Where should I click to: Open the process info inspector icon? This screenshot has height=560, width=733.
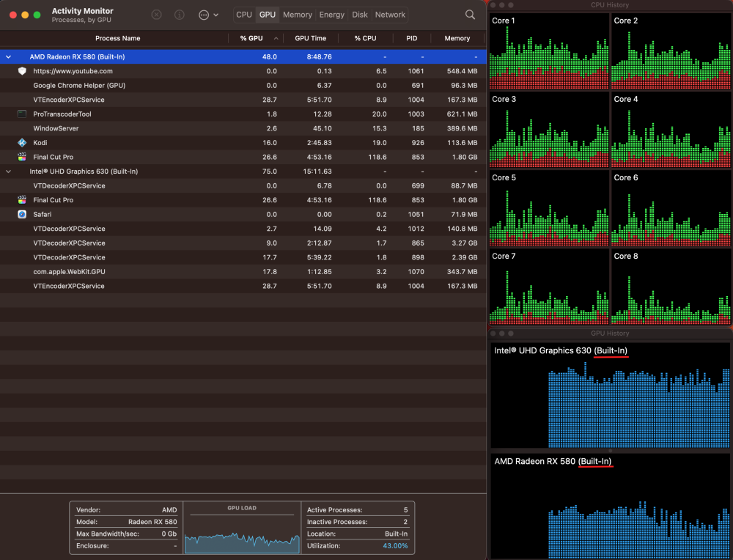pos(179,15)
